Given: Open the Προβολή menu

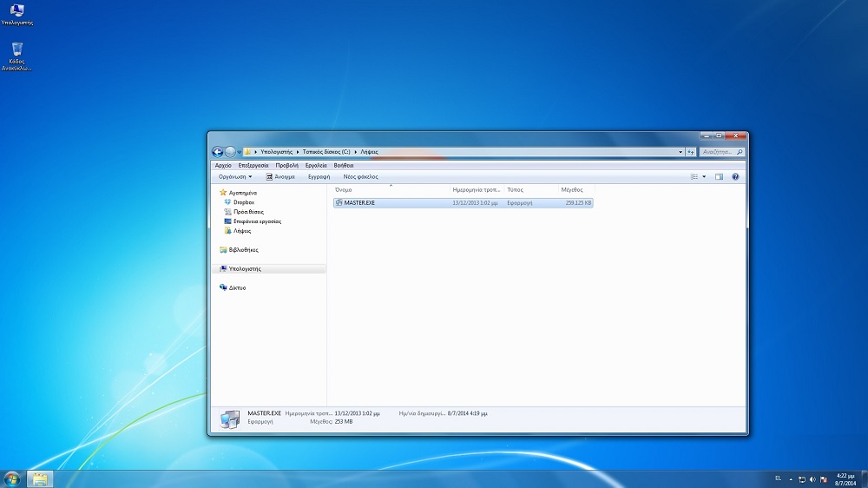Looking at the screenshot, I should [286, 165].
